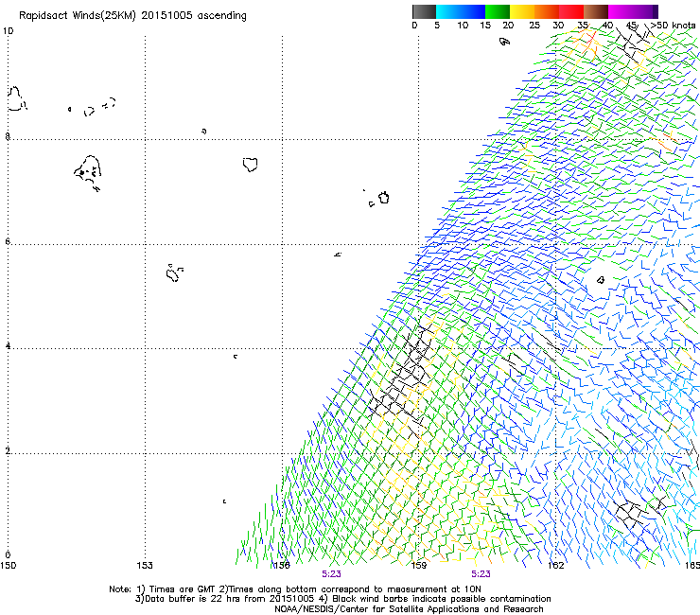Pick the red 30–35 knots legend segment
The image size is (700, 615).
(x=571, y=11)
